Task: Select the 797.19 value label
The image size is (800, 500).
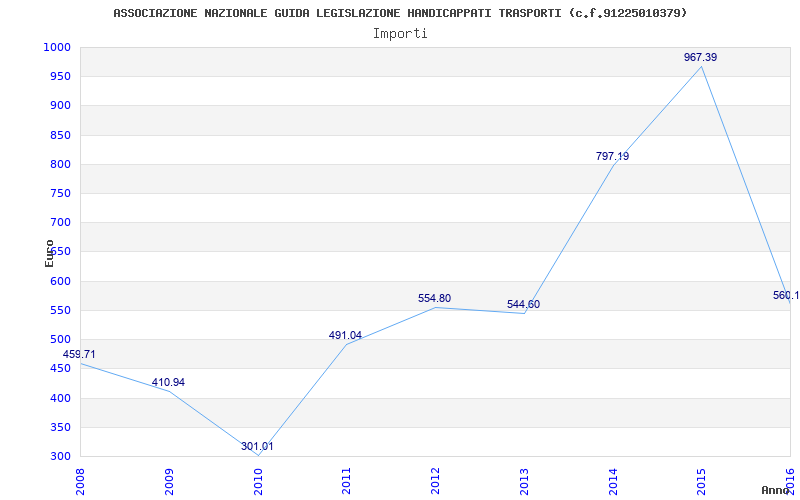Action: pos(612,156)
